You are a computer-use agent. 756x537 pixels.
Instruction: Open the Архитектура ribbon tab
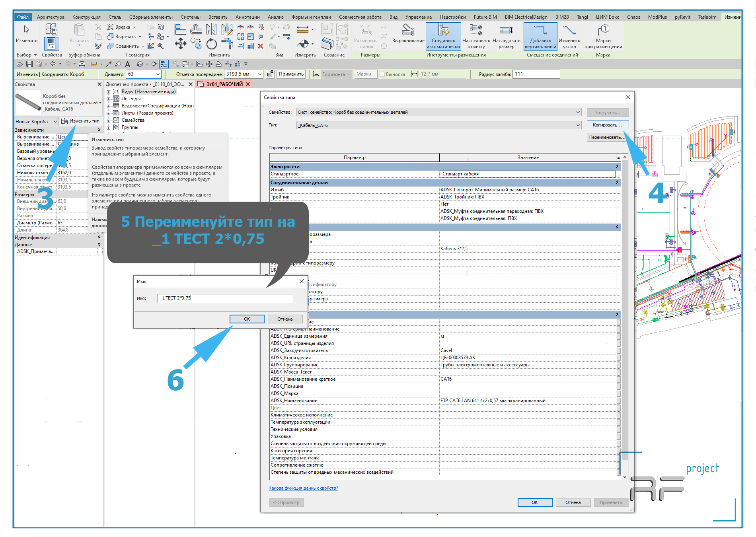[51, 17]
